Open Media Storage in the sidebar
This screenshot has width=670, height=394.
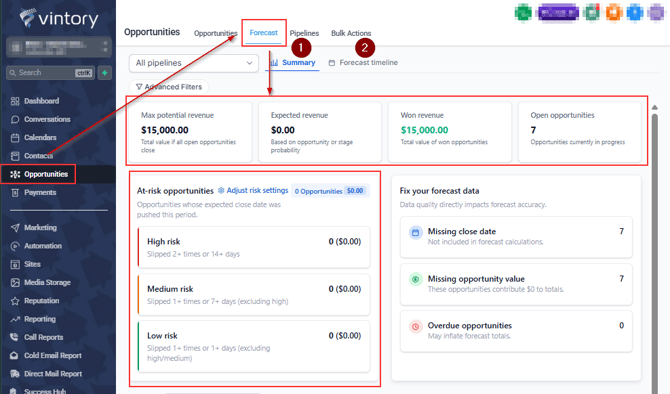click(x=41, y=282)
